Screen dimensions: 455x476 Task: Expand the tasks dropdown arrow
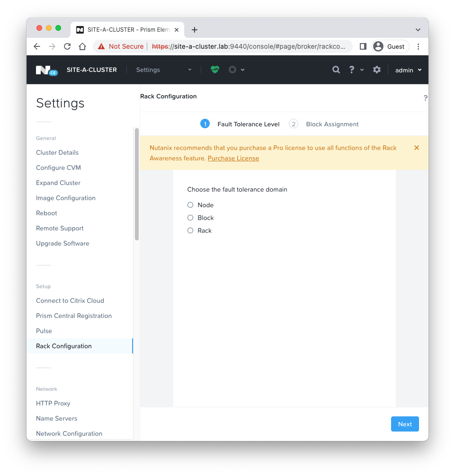coord(243,70)
